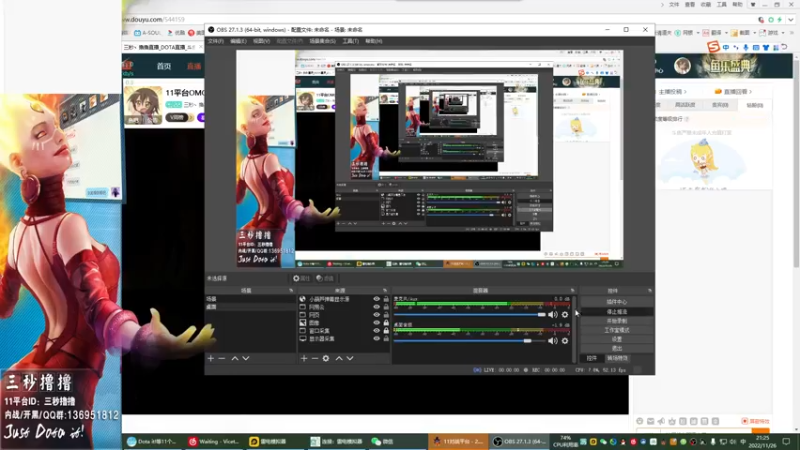Switch to 控件 tab in controls dock
This screenshot has width=800, height=450.
coord(592,358)
